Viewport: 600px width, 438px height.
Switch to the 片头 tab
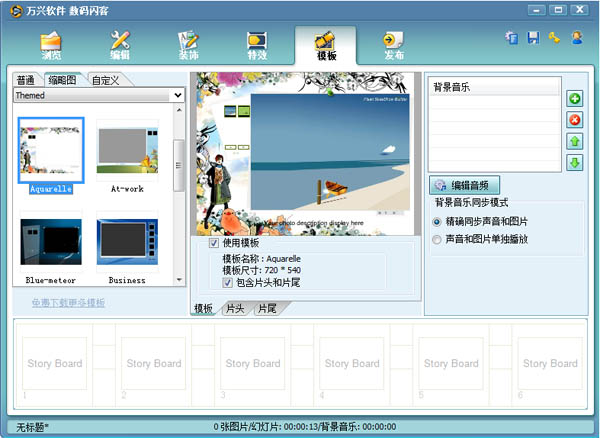coord(235,309)
